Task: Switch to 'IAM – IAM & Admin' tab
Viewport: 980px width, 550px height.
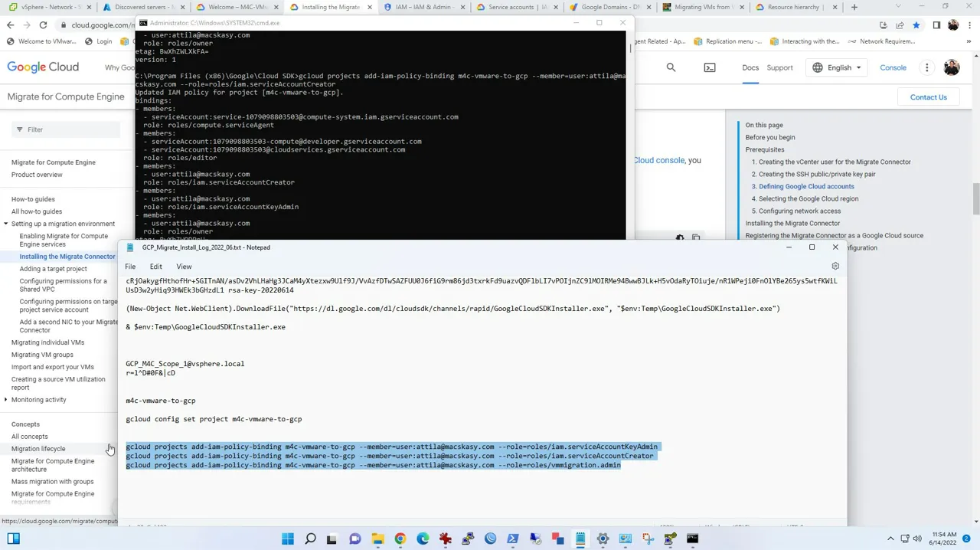Action: [x=423, y=7]
